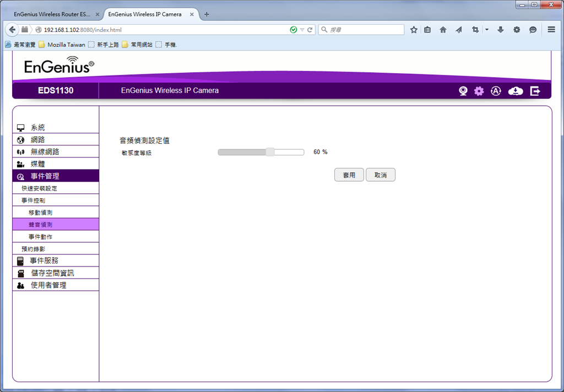This screenshot has height=392, width=564.
Task: Cancel changes with the 取消 button
Action: [381, 175]
